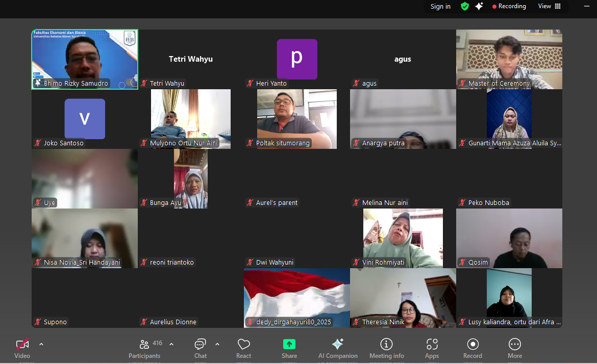Select Bhimo Rizky Samudro's video tile
This screenshot has height=364, width=597.
[x=85, y=59]
